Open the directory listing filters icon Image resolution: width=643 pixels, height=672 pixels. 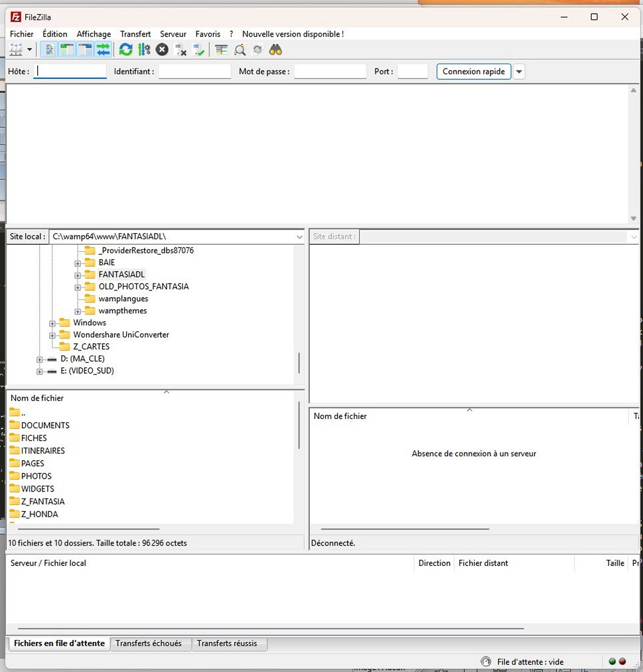(221, 50)
